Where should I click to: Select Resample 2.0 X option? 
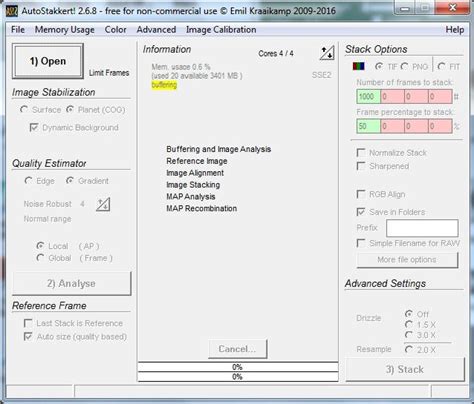(x=409, y=349)
